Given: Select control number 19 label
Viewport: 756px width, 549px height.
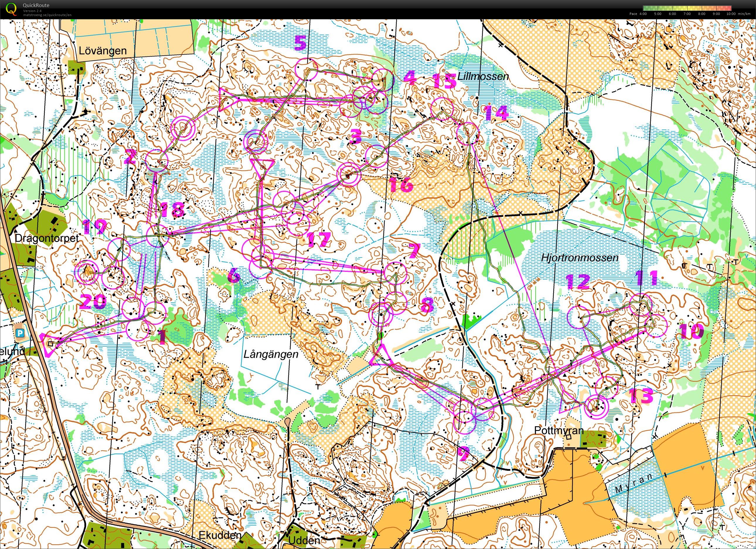Looking at the screenshot, I should 95,227.
